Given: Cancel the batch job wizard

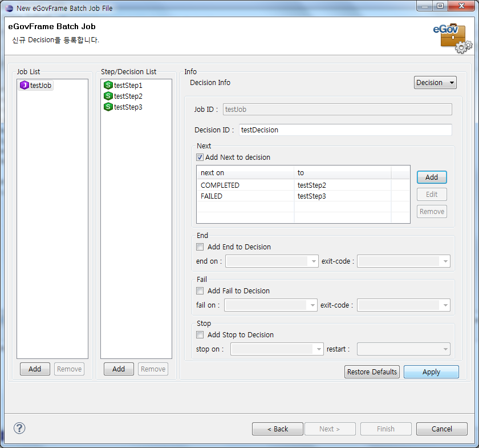Looking at the screenshot, I should tap(442, 429).
